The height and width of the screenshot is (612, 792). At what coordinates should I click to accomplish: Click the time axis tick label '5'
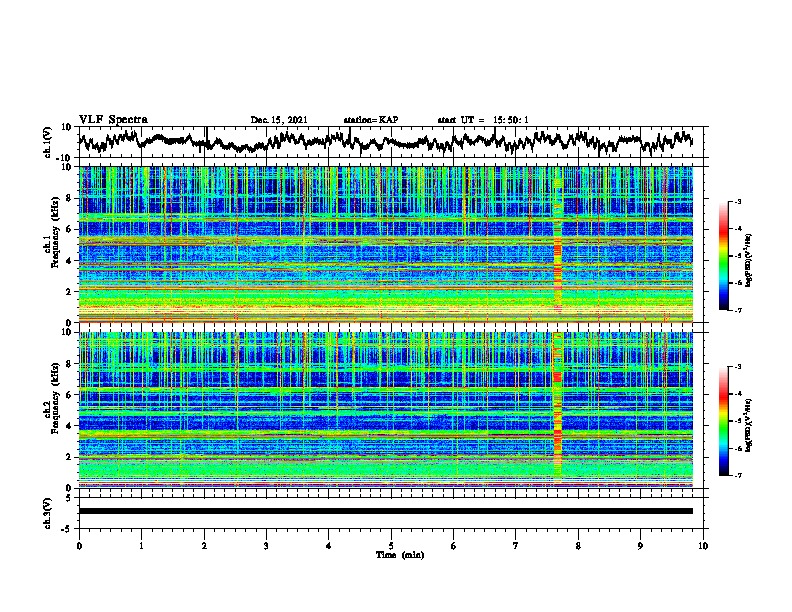point(391,546)
